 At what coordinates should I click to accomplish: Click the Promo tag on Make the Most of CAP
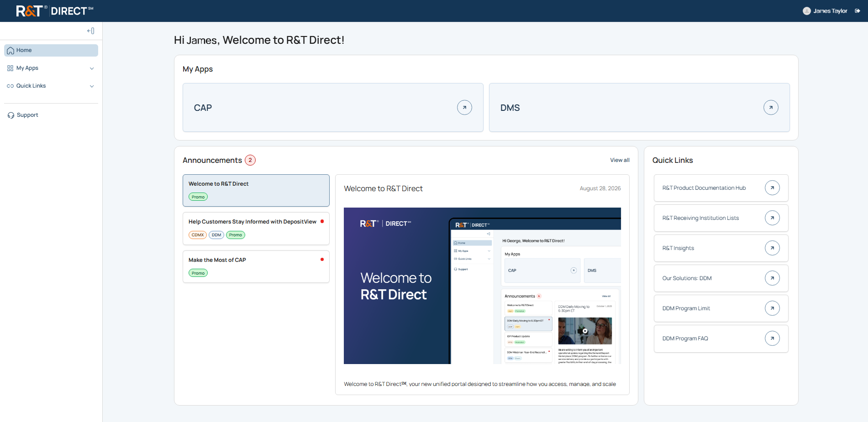coord(198,273)
